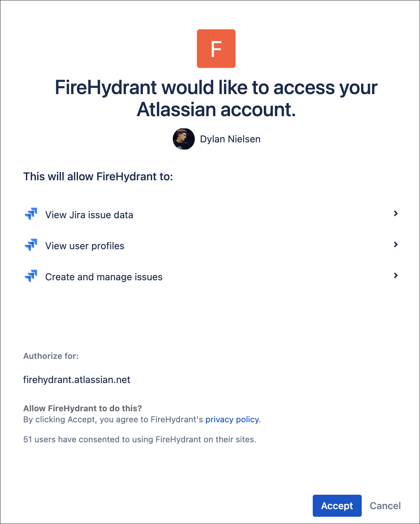Click the Create and manage issues row
The image size is (420, 524).
point(103,276)
